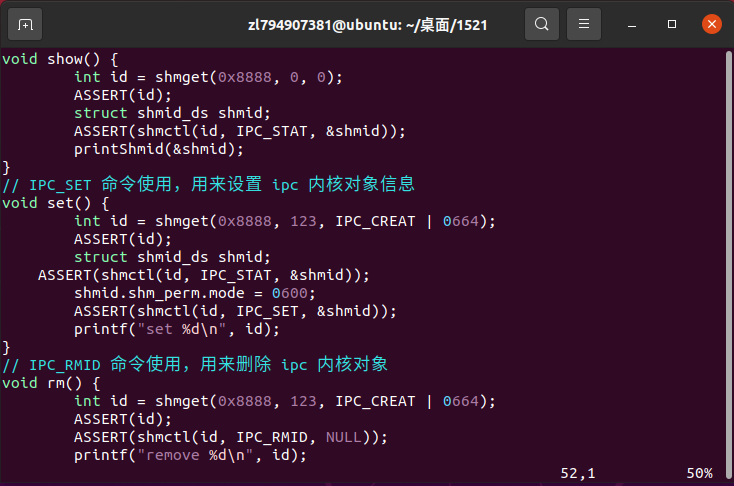
Task: Place cursor on 'void rm()' line
Action: (51, 383)
